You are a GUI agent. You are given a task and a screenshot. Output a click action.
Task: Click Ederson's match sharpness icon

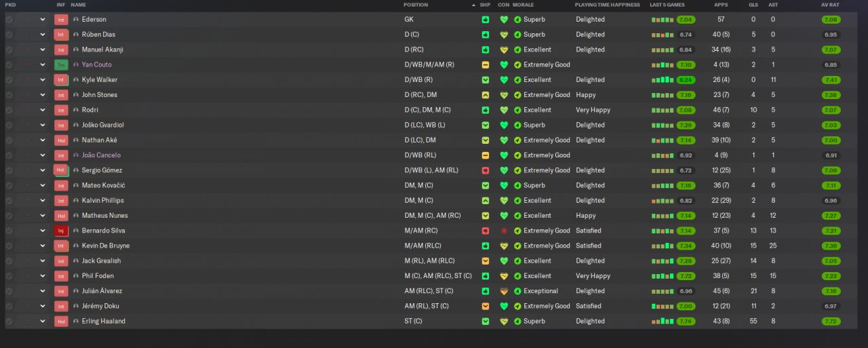point(486,20)
